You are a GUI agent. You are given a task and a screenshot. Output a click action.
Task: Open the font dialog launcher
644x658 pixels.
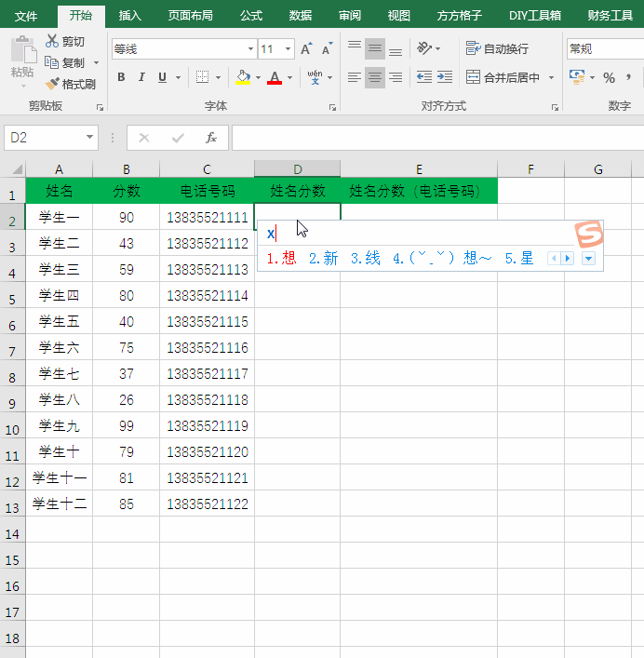coord(332,108)
